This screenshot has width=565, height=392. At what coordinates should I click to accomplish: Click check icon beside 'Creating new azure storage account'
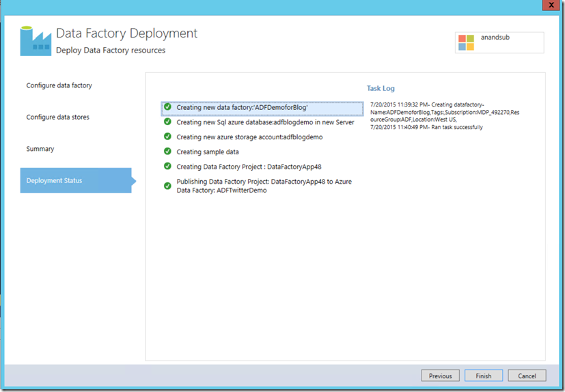[167, 137]
